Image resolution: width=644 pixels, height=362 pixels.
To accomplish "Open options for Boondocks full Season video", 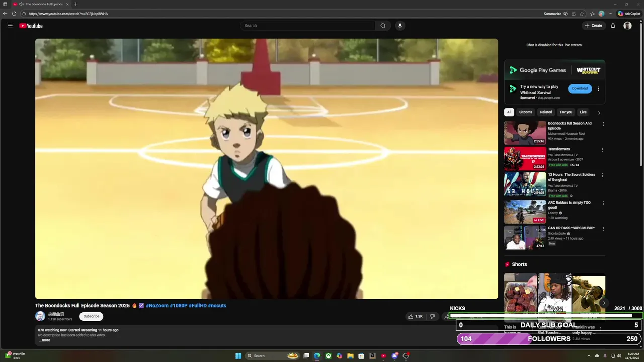I will coord(603,124).
